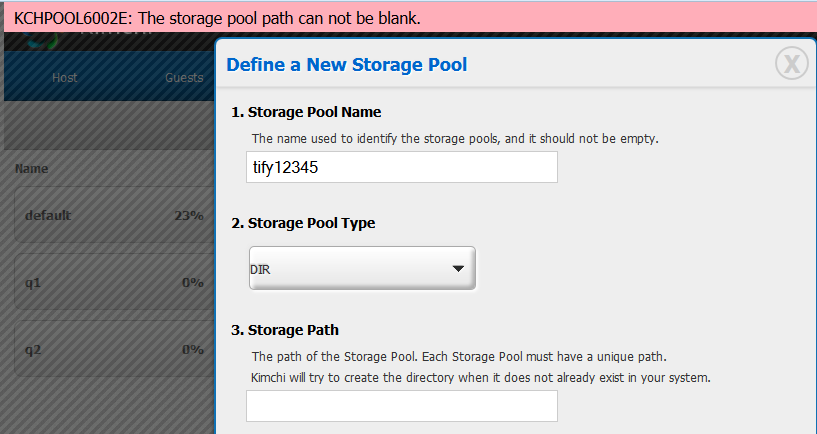Select the default storage pool row
Screen dimensions: 817x434
click(x=110, y=216)
